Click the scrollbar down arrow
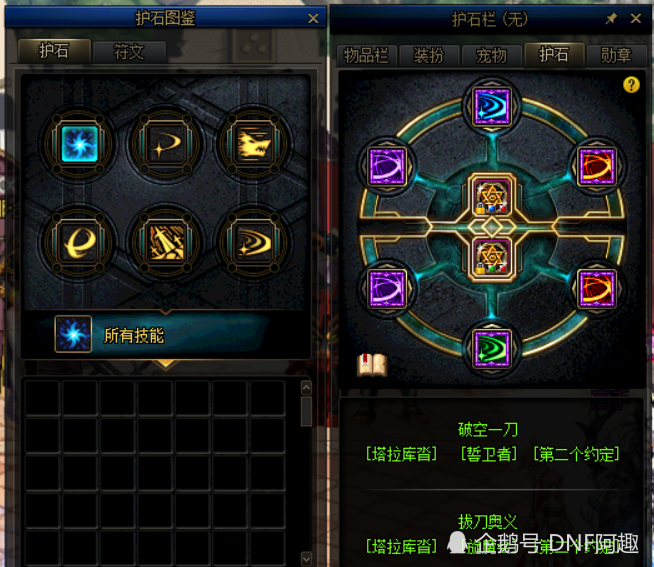The image size is (654, 567). click(306, 558)
